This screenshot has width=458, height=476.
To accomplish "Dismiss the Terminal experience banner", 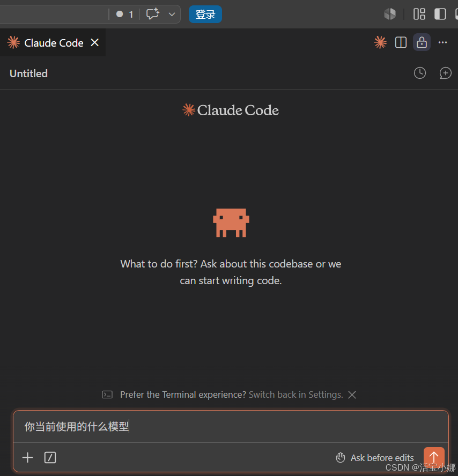I will point(352,395).
